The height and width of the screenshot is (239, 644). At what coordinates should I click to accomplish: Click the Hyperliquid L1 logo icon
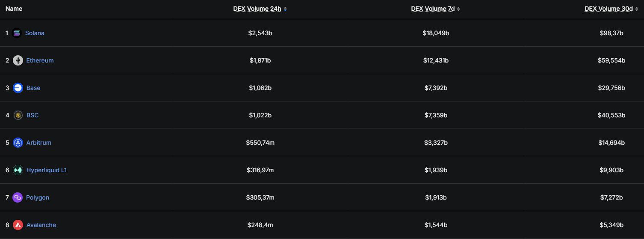coord(18,170)
